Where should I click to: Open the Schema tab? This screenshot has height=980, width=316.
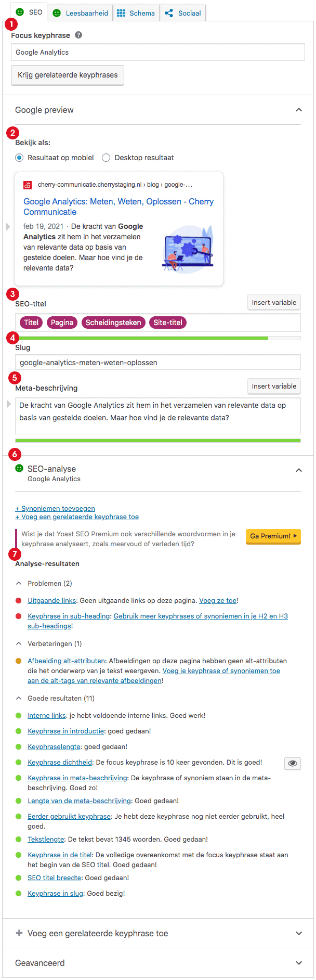point(136,13)
